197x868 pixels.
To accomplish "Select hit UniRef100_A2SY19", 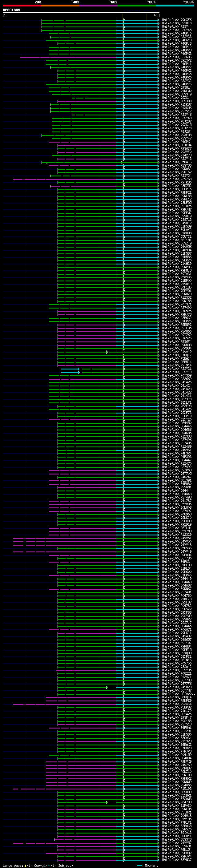I will [177, 372].
